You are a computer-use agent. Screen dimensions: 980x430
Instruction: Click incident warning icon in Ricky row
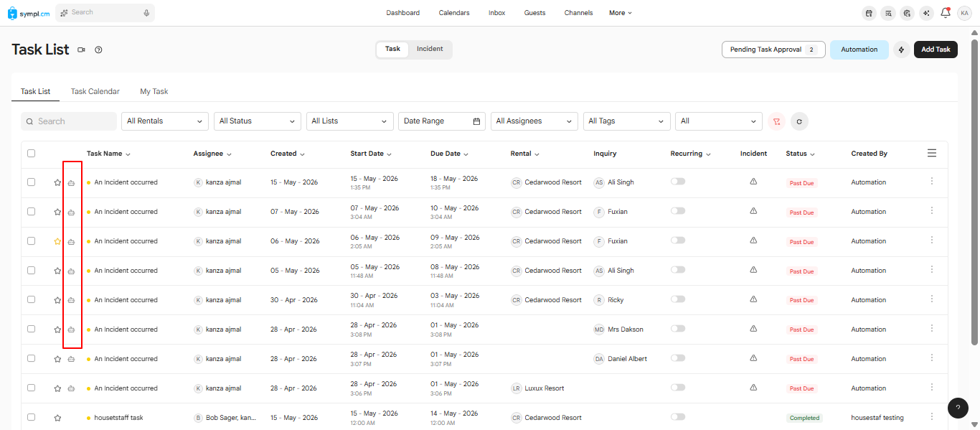pos(753,300)
